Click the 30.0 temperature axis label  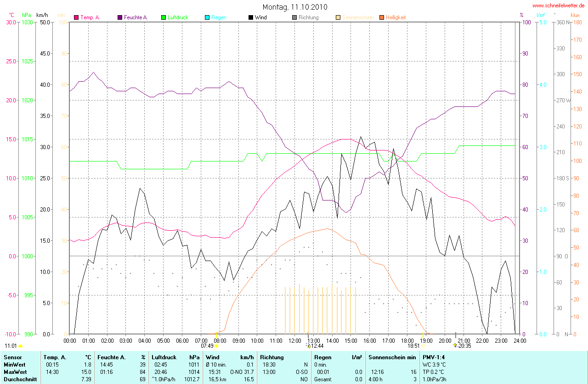pyautogui.click(x=11, y=22)
